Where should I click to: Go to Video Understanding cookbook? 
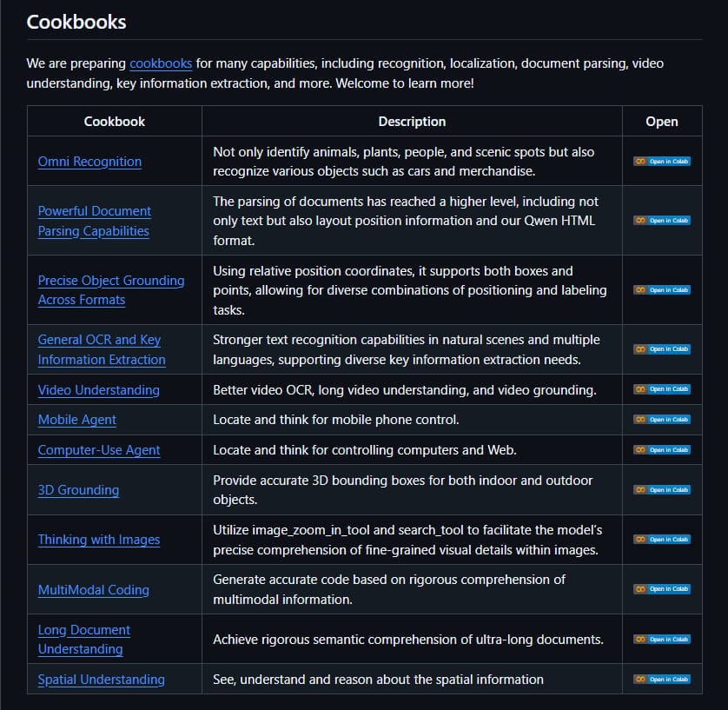pos(99,390)
